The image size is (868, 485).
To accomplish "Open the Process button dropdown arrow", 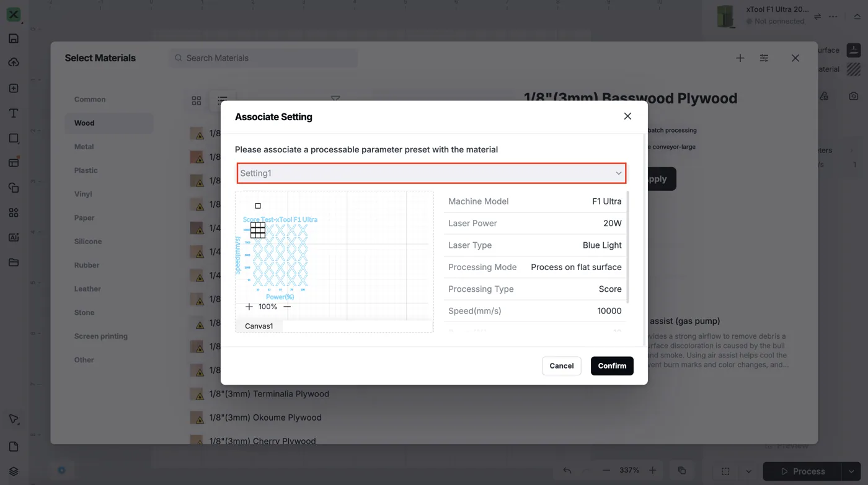I will [x=851, y=471].
